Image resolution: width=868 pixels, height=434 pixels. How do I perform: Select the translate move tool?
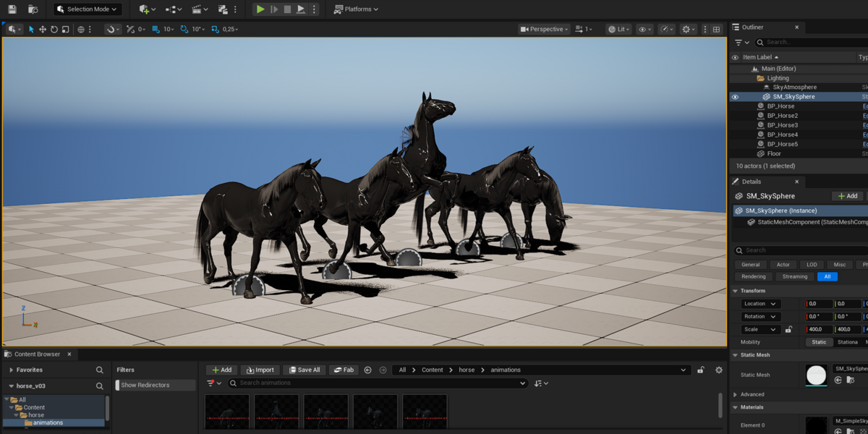click(43, 30)
